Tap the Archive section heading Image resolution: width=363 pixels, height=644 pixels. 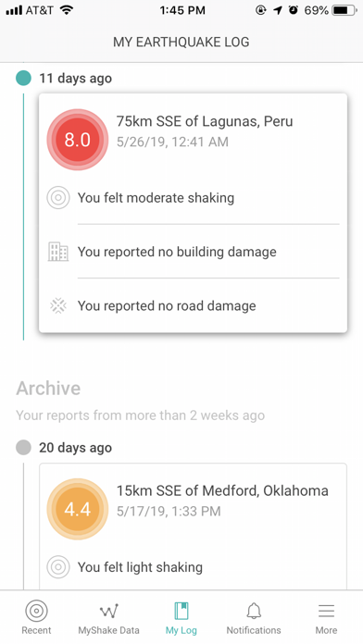pyautogui.click(x=48, y=388)
